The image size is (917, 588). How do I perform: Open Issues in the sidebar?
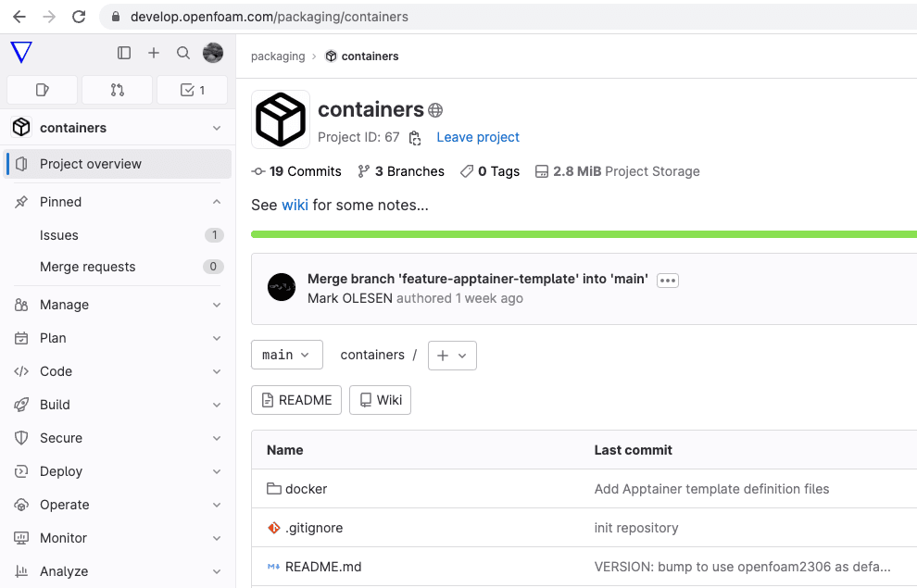coord(59,235)
